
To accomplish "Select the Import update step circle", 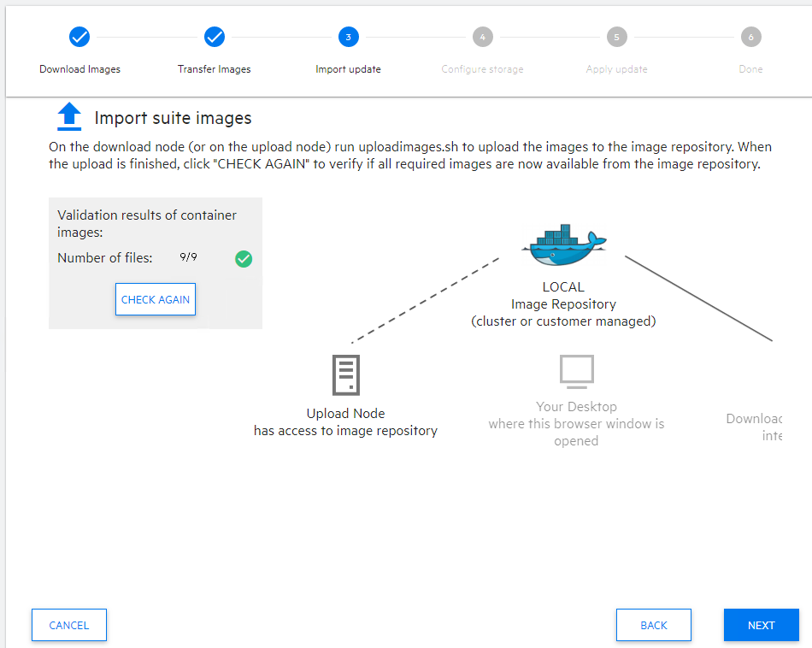I will point(348,37).
